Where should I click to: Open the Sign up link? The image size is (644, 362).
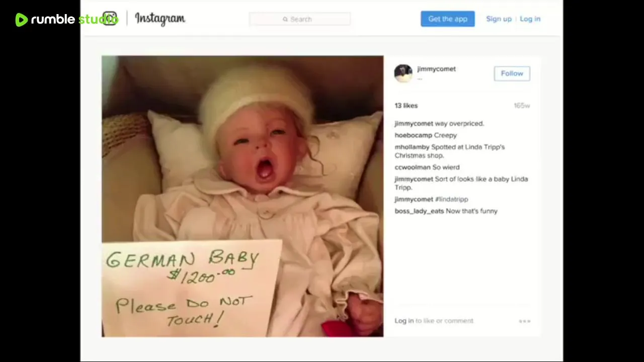(x=499, y=19)
